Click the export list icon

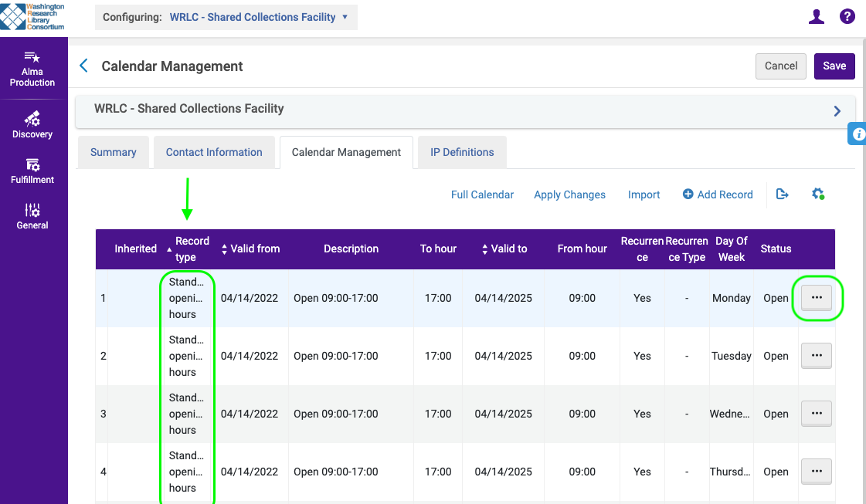(782, 194)
